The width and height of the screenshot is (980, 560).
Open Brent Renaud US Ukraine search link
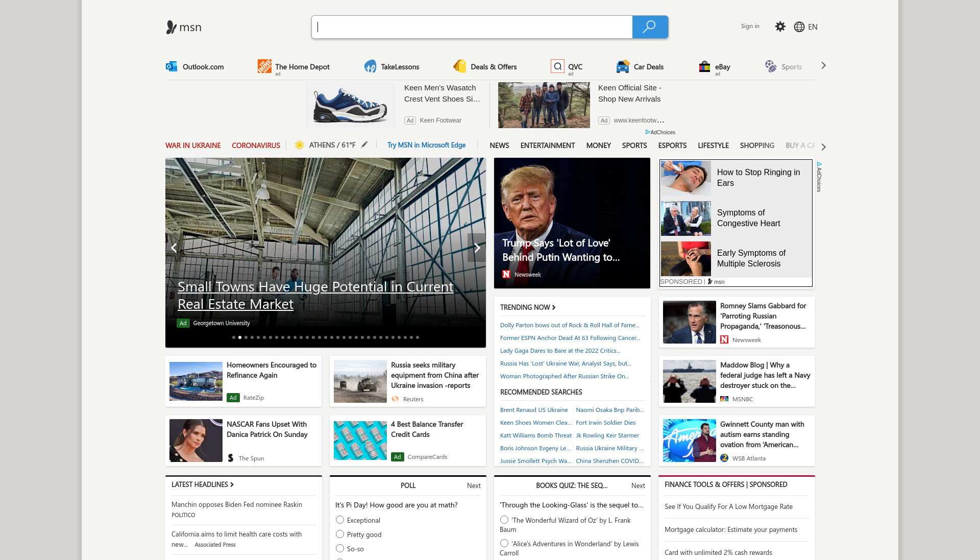[534, 410]
